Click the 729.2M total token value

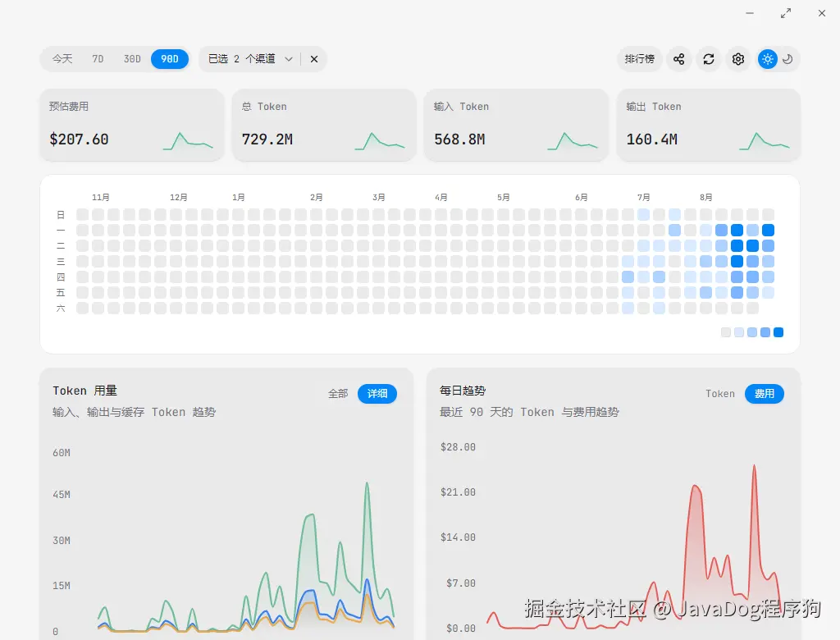[x=267, y=139]
